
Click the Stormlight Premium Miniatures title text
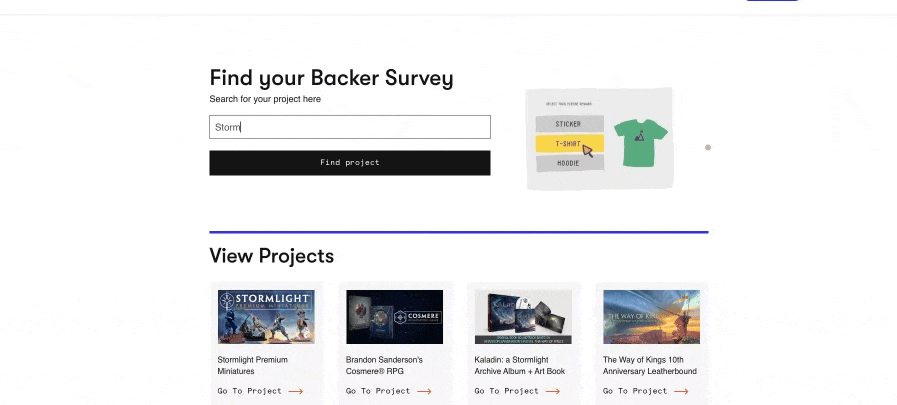(x=252, y=366)
